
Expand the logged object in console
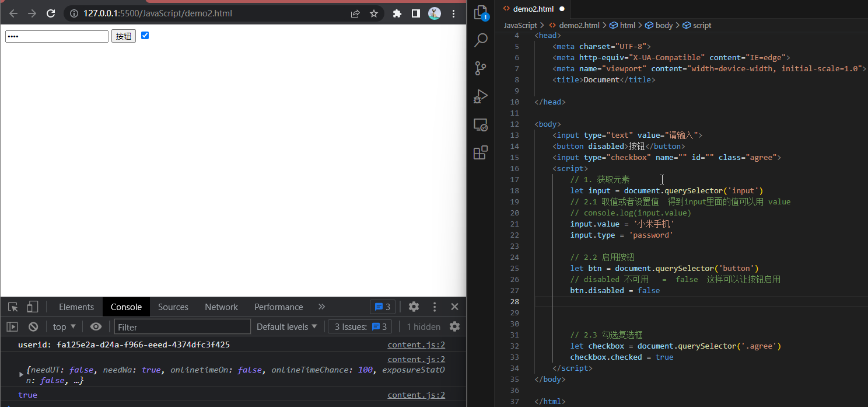click(22, 374)
